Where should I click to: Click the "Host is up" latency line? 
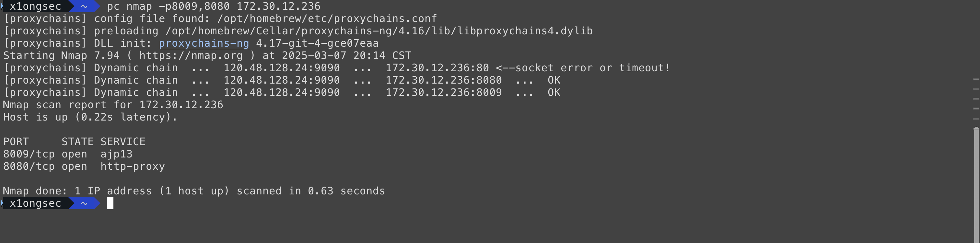click(x=90, y=117)
